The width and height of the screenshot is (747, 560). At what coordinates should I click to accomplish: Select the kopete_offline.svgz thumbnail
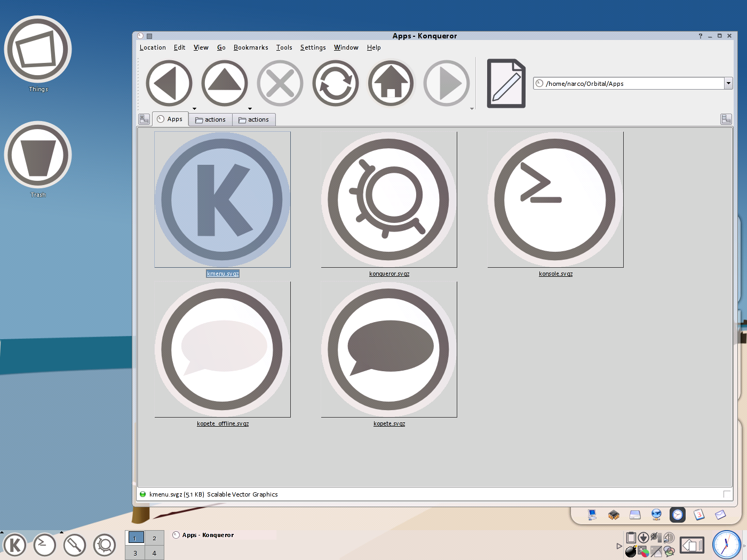pyautogui.click(x=222, y=349)
